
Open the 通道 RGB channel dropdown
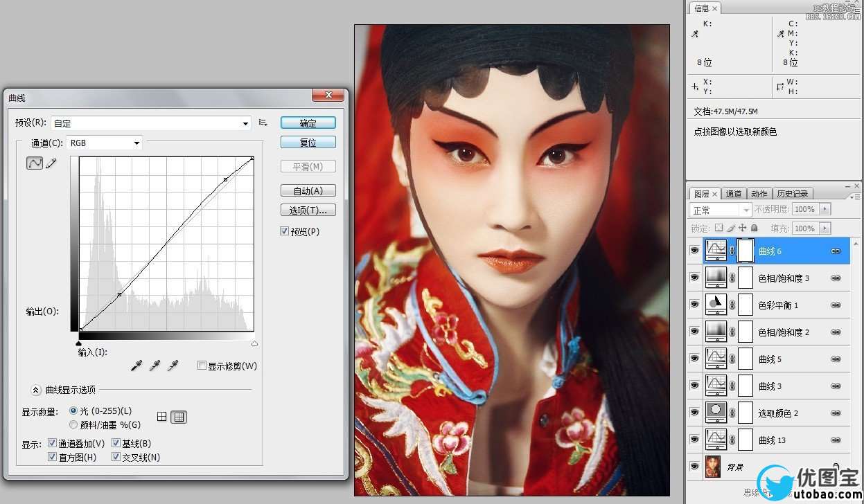104,143
